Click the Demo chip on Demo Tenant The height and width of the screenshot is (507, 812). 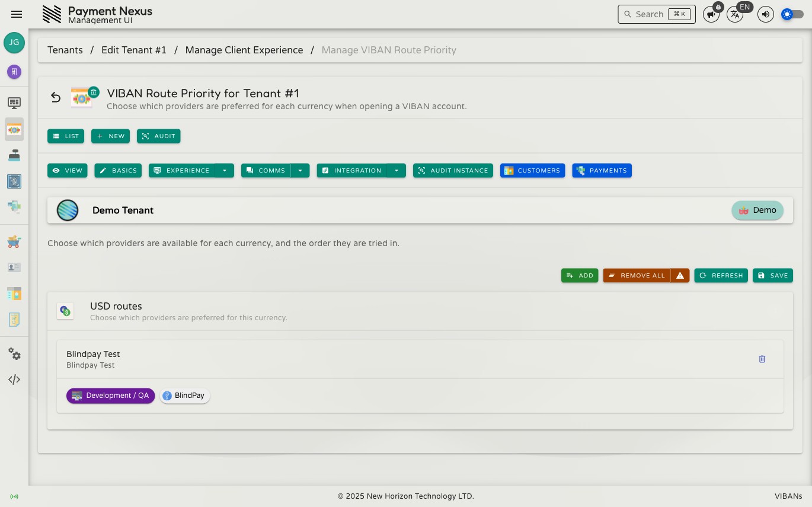coord(757,210)
